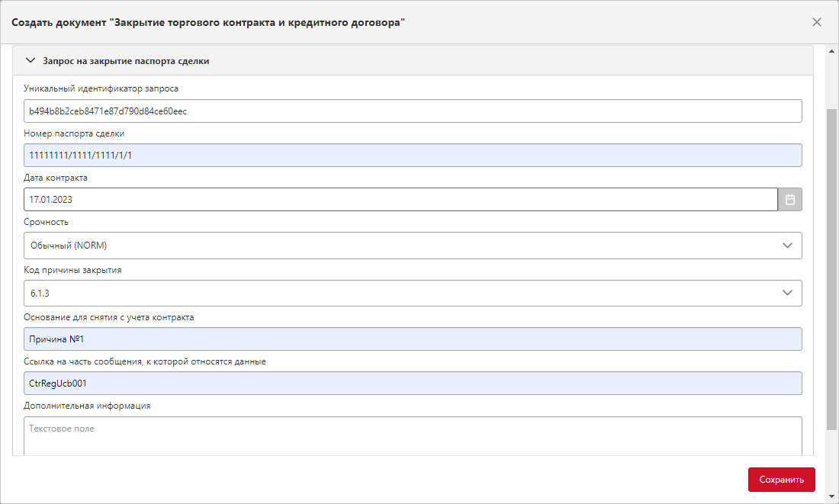This screenshot has height=504, width=839.
Task: Click the Дата контракта date field
Action: (x=400, y=200)
